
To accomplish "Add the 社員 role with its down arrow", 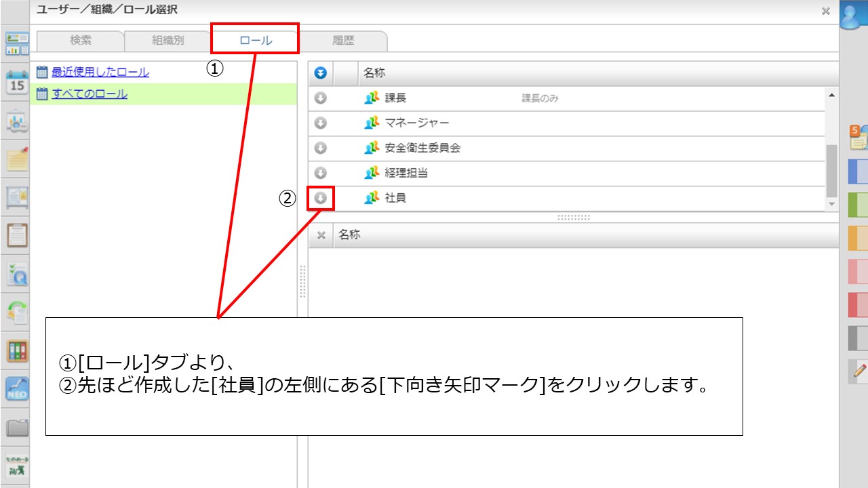I will coord(321,198).
